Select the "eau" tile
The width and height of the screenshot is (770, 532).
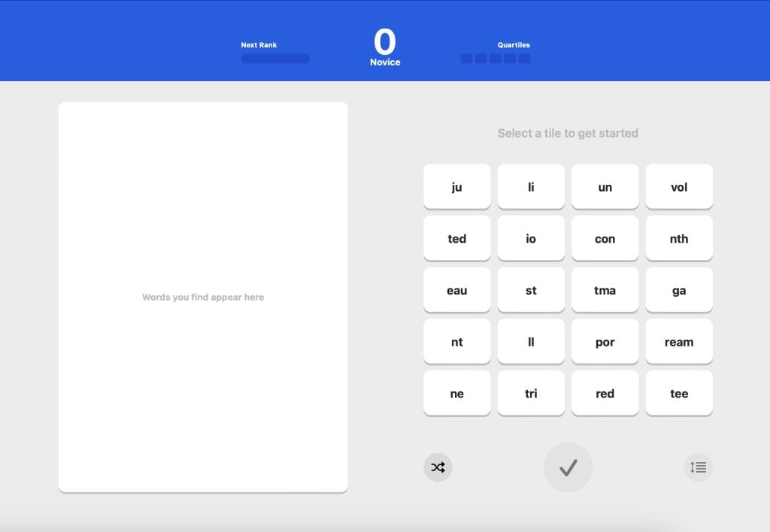(x=456, y=291)
